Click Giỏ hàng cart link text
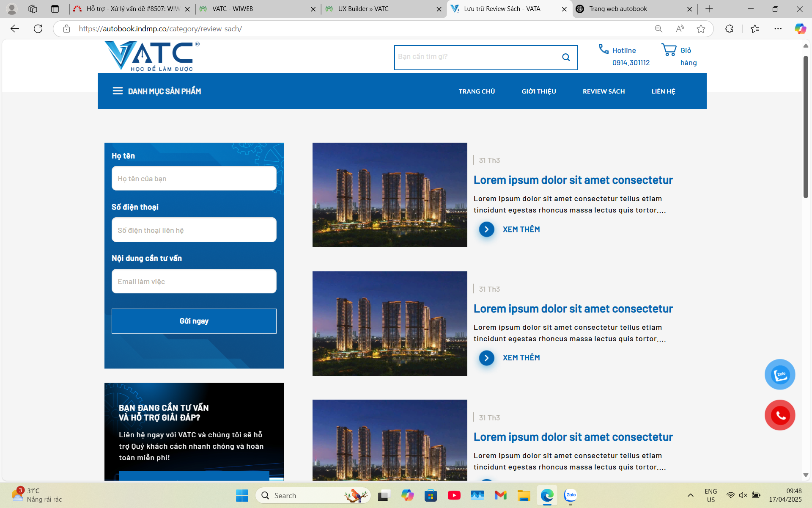Screen dimensions: 812x508 click(688, 56)
